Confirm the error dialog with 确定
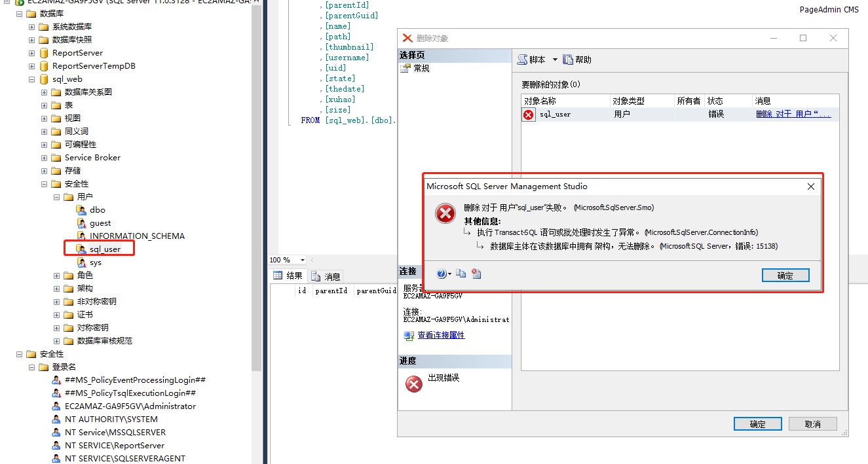The image size is (868, 464). 785,276
